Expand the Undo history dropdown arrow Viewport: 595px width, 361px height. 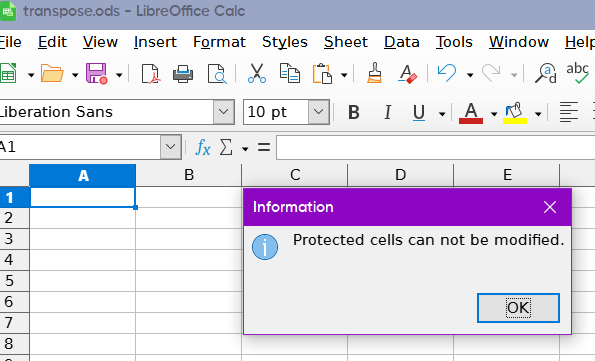click(x=470, y=75)
